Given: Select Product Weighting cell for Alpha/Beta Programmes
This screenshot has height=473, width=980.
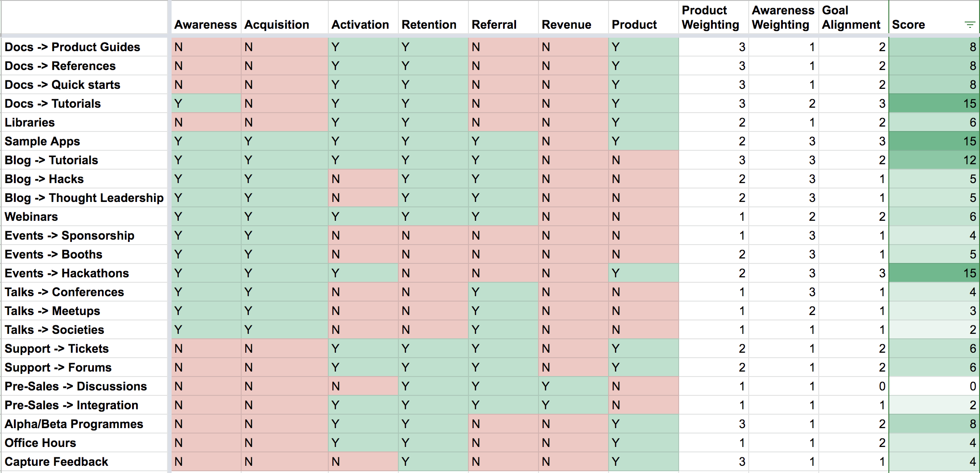Looking at the screenshot, I should [x=713, y=424].
